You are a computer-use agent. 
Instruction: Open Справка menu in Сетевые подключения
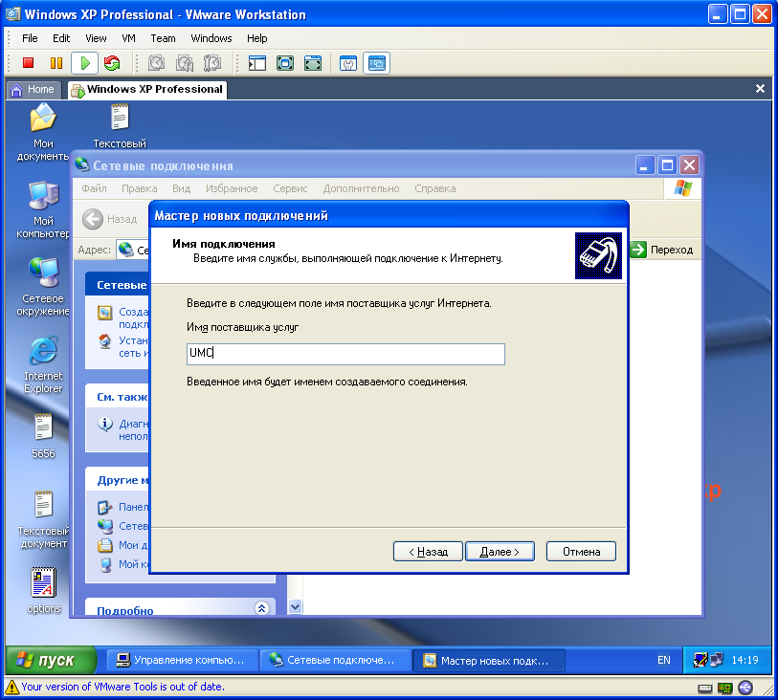[435, 189]
